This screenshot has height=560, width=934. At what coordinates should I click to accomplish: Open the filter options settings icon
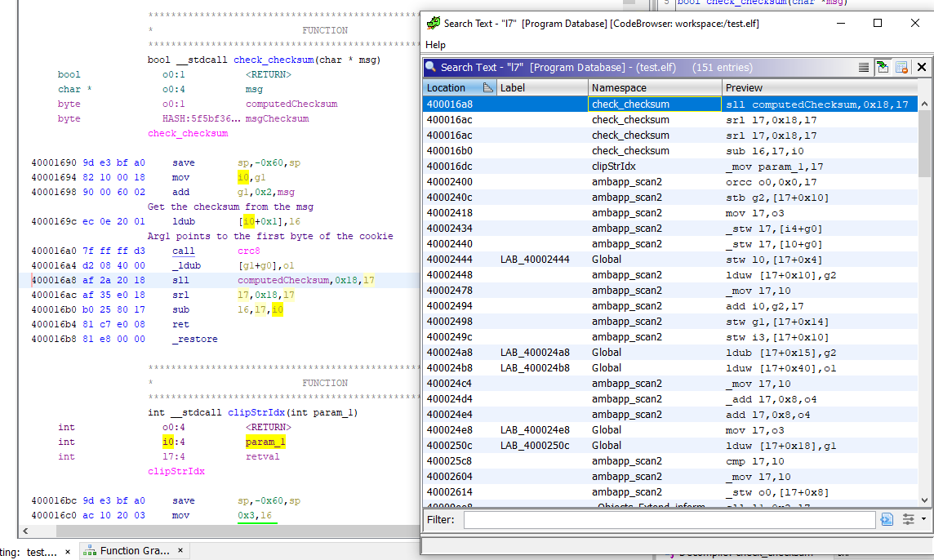click(909, 519)
